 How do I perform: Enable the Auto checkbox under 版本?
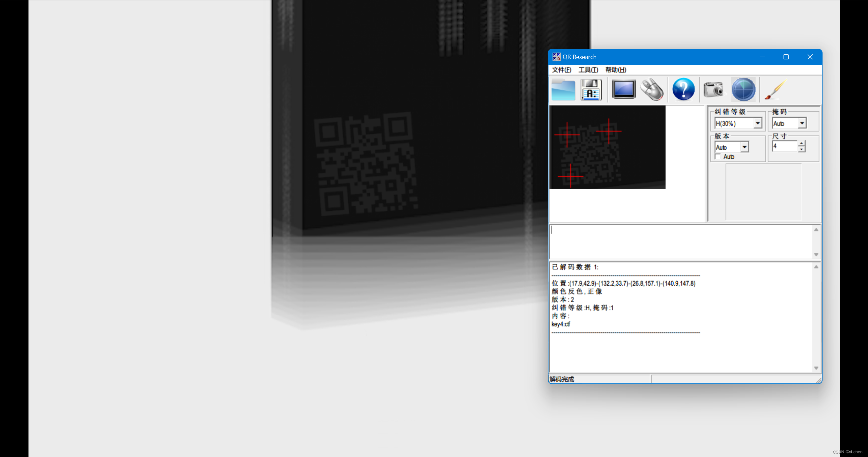point(718,157)
